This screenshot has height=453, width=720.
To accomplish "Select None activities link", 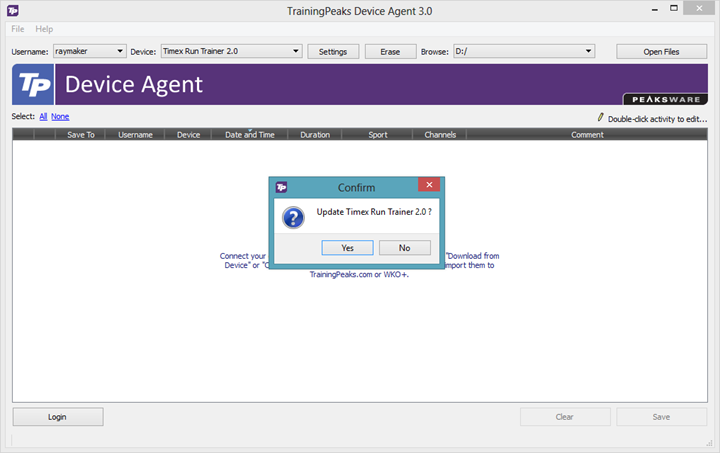I will click(60, 117).
